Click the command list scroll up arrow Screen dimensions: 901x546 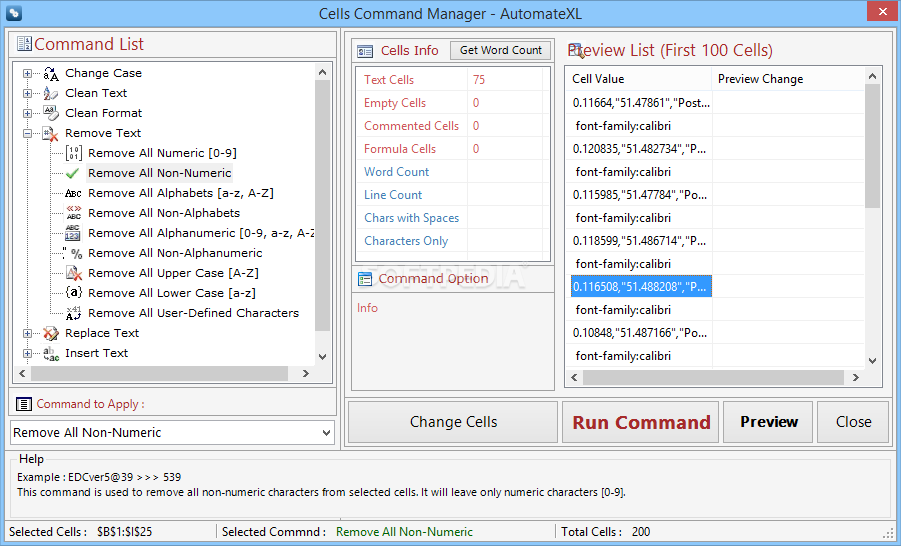coord(322,72)
